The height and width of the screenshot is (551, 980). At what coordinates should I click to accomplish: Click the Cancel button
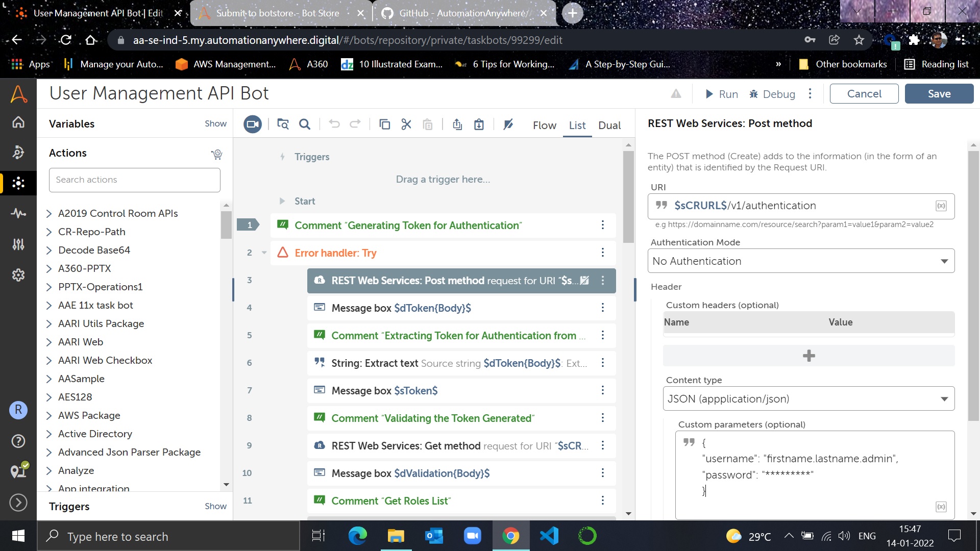click(x=864, y=94)
